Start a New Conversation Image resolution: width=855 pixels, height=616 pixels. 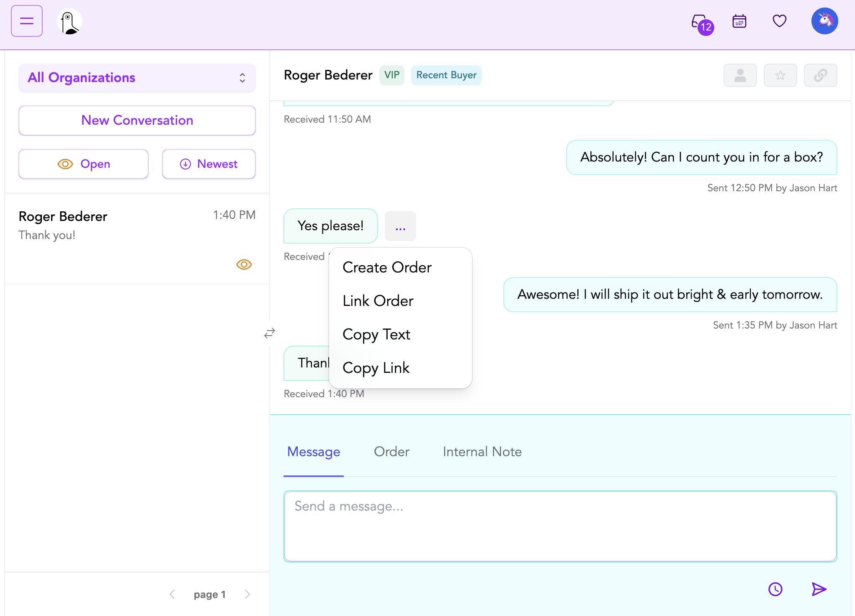tap(137, 121)
